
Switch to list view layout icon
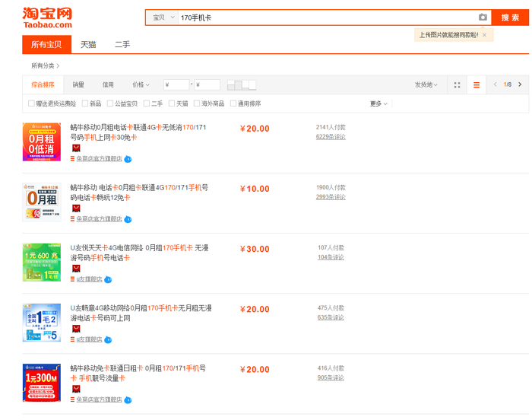pyautogui.click(x=477, y=85)
